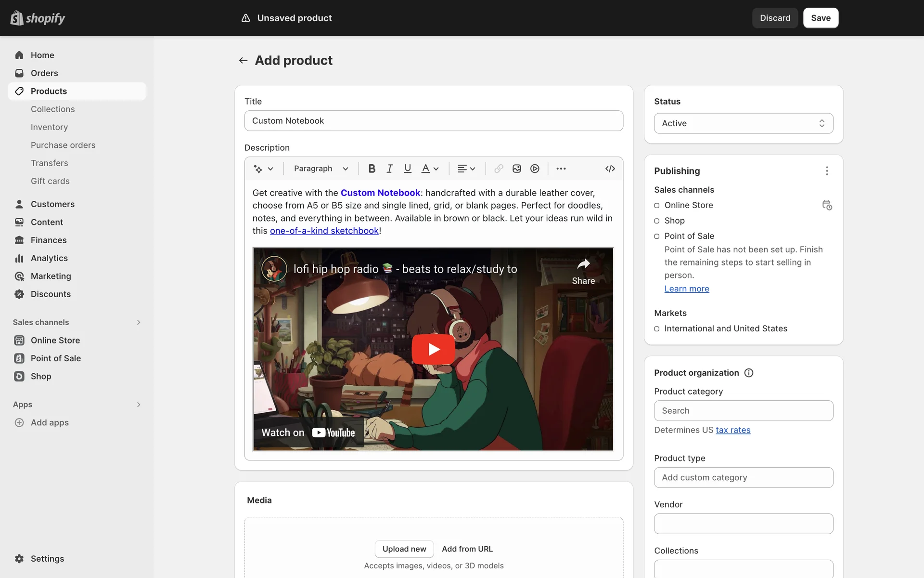
Task: Show HTML code view of description
Action: pos(610,169)
